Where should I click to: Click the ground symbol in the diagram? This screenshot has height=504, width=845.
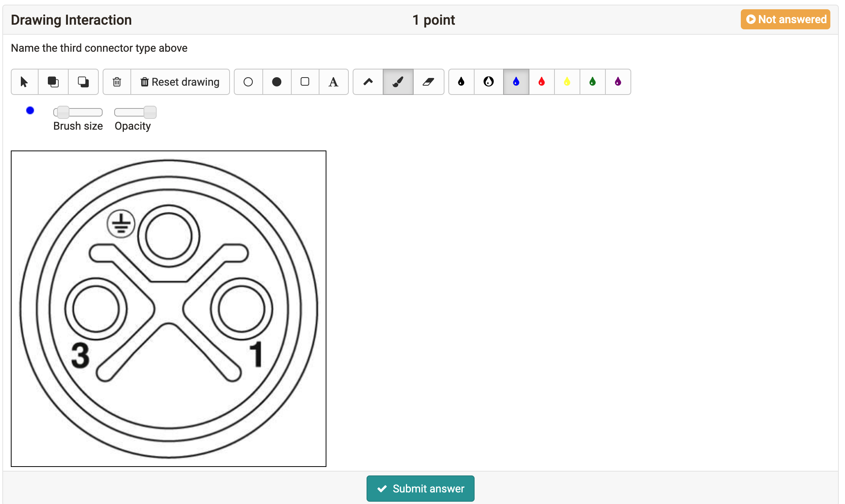coord(121,224)
